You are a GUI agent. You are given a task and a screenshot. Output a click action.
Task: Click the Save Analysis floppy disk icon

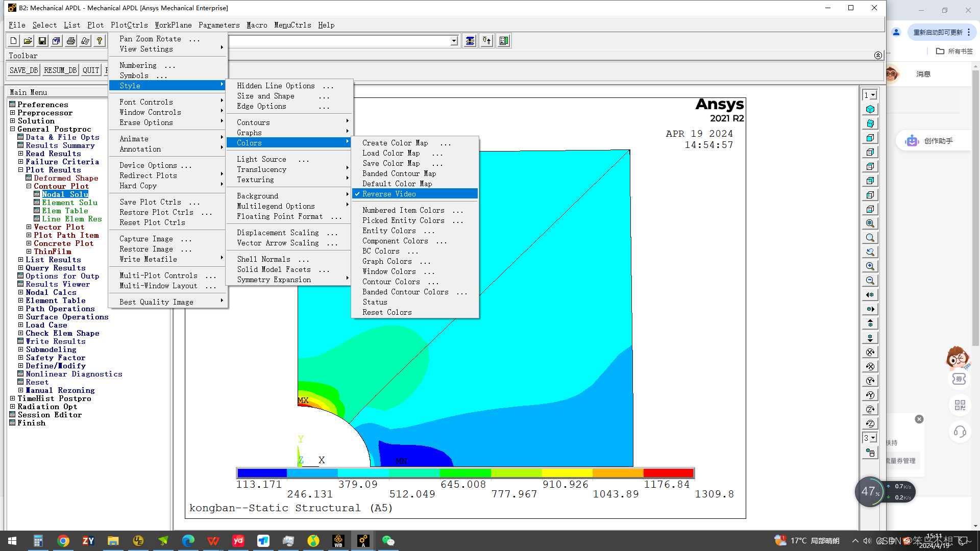pos(42,41)
